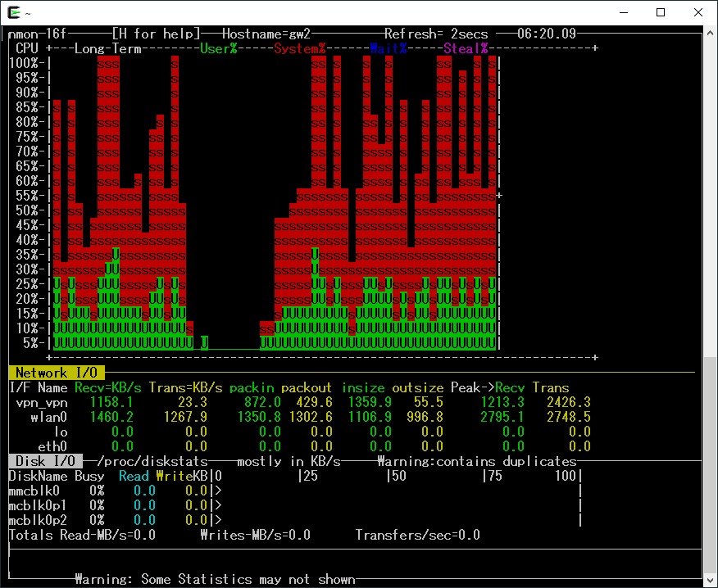Click vpn_vpn peak Trans value 2426.3
This screenshot has width=718, height=588.
[569, 403]
